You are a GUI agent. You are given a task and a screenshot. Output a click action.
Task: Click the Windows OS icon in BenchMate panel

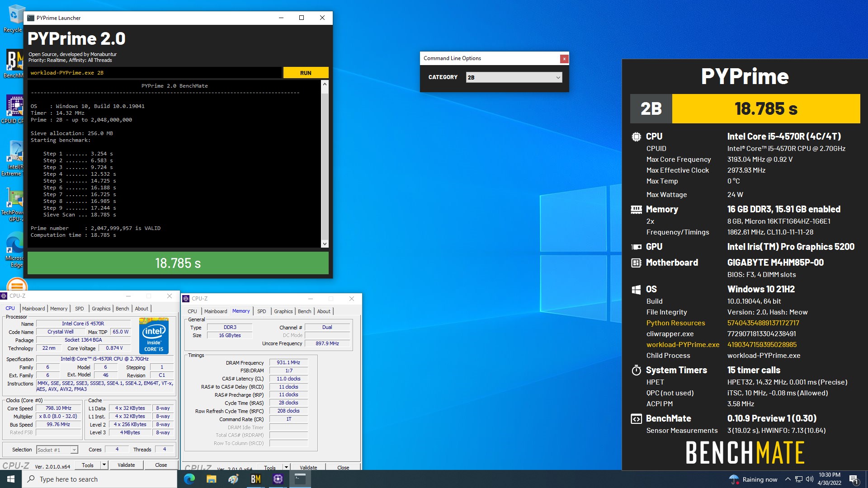coord(636,290)
